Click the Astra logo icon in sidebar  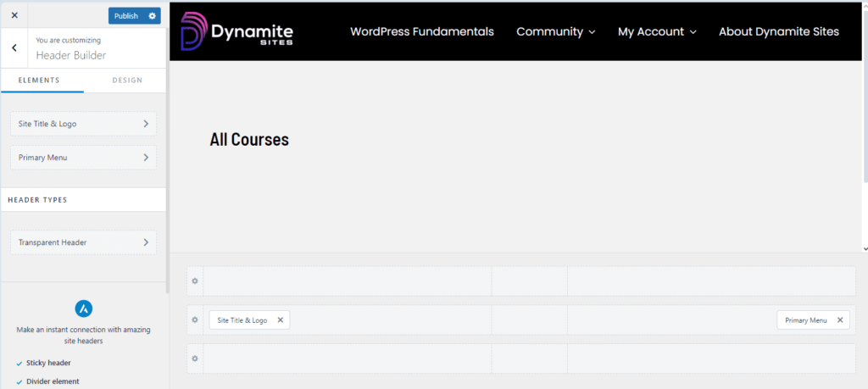tap(84, 308)
